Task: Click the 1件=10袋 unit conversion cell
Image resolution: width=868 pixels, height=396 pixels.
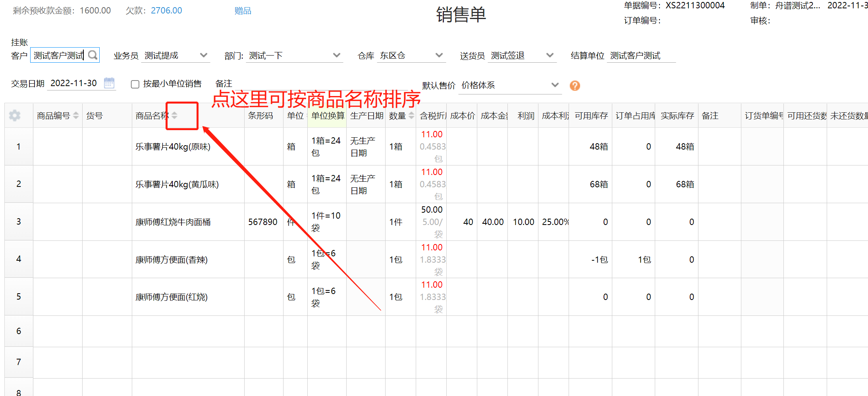Action: click(x=326, y=222)
